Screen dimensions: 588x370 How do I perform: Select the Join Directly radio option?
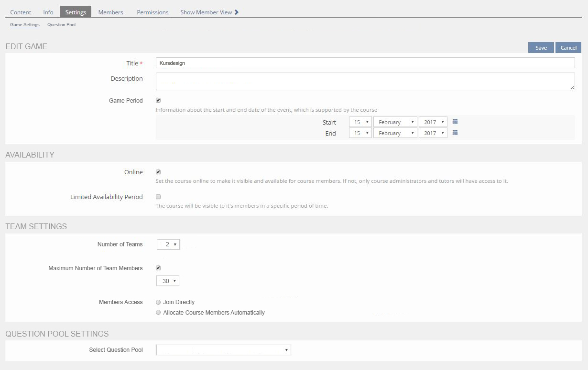tap(158, 302)
